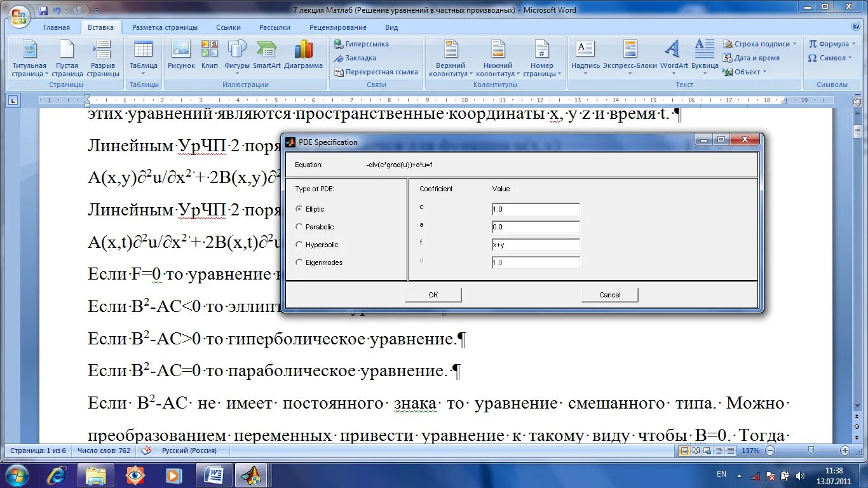Switch to the Вид tab
Image resolution: width=868 pixels, height=488 pixels.
tap(391, 27)
